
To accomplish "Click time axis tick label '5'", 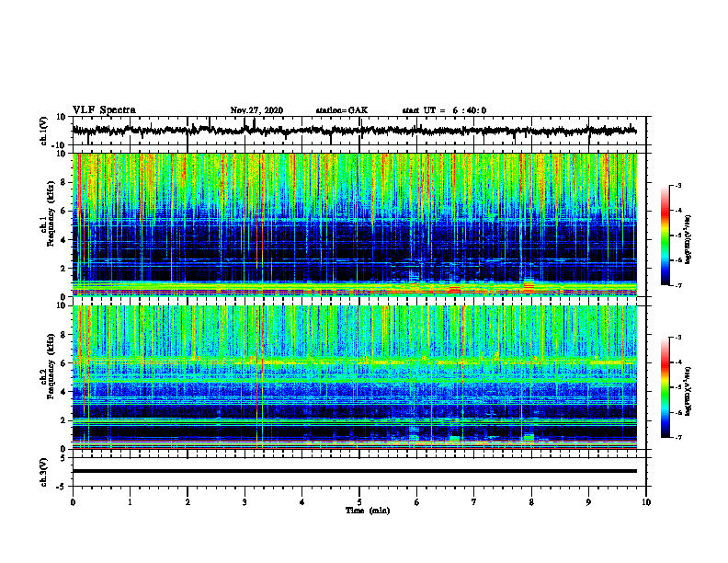I will (x=359, y=502).
